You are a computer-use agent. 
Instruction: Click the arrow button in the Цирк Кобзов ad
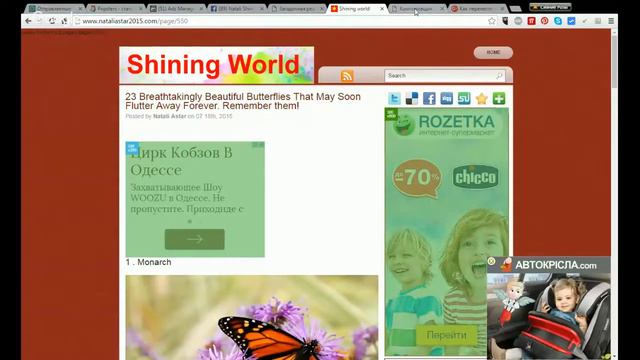(195, 239)
